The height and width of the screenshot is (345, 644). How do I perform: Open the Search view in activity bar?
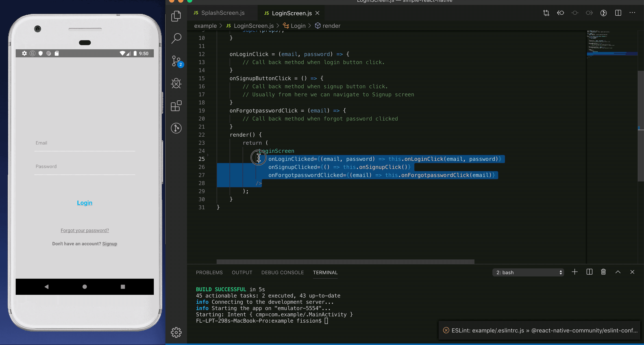click(x=176, y=38)
